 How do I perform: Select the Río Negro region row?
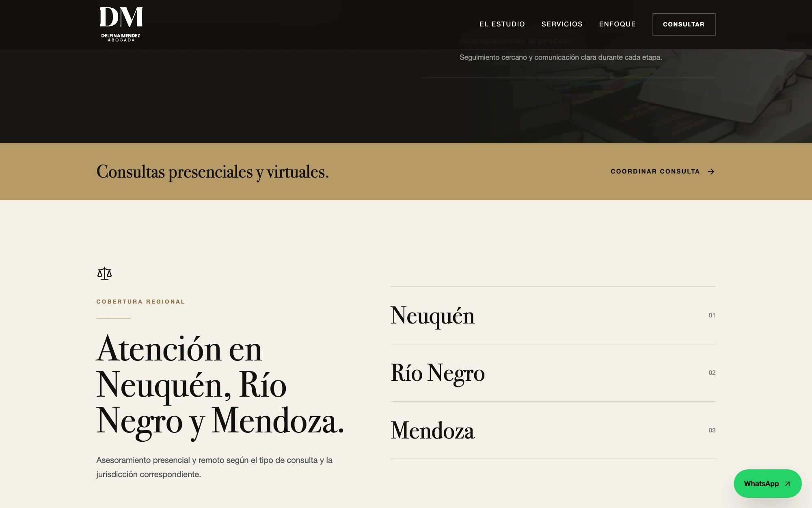(x=553, y=373)
